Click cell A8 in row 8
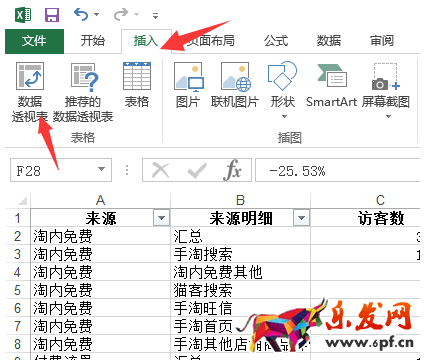 (x=100, y=344)
